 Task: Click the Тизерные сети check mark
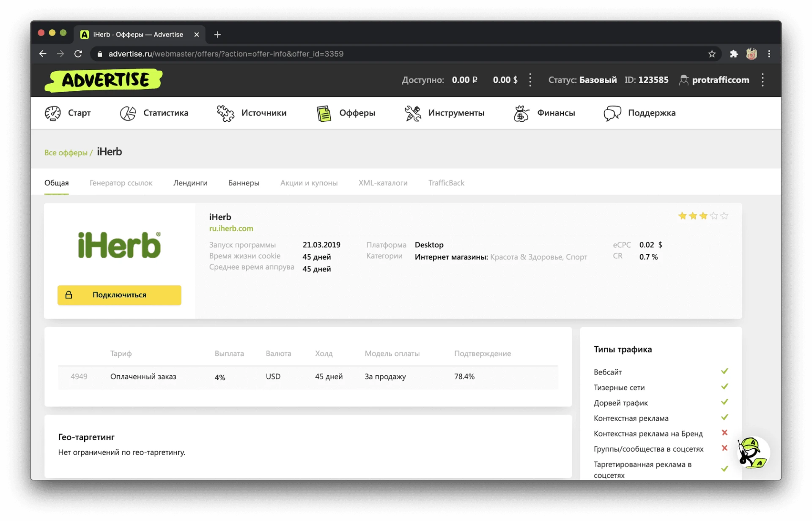point(724,387)
